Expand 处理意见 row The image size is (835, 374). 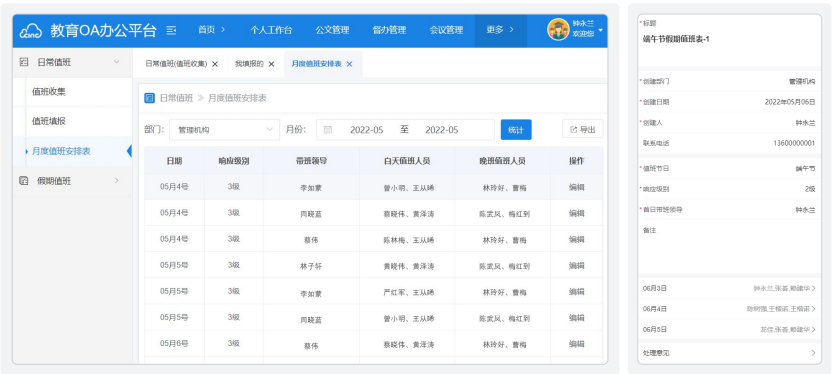[x=729, y=353]
